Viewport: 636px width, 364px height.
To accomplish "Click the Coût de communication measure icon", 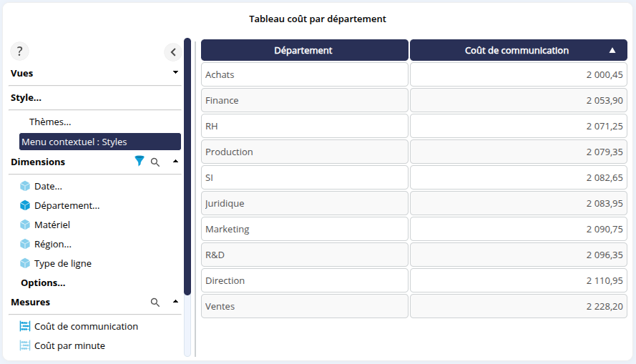I will click(x=25, y=326).
